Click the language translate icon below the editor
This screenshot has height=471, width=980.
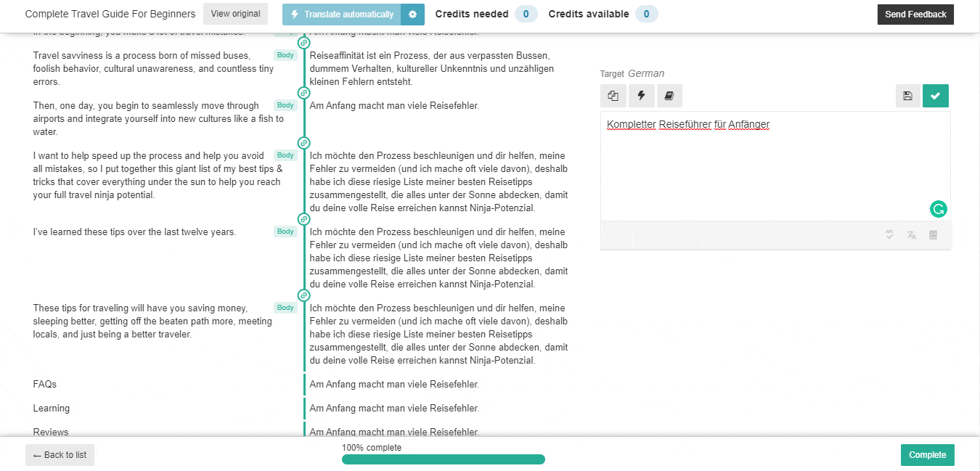[912, 235]
